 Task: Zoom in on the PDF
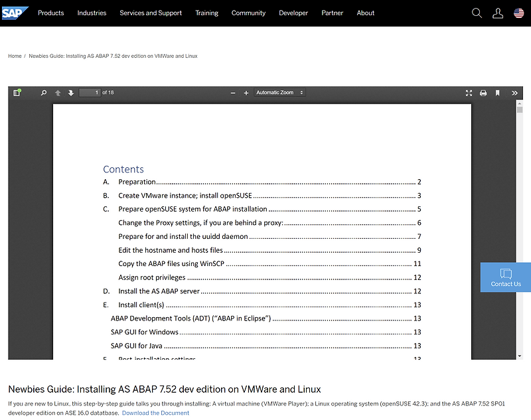[x=246, y=92]
